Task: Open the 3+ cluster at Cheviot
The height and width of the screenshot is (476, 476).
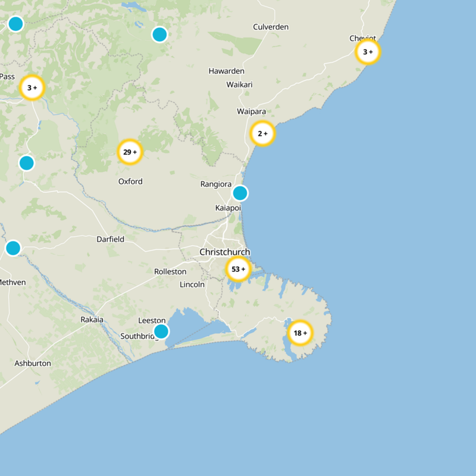Action: point(368,52)
